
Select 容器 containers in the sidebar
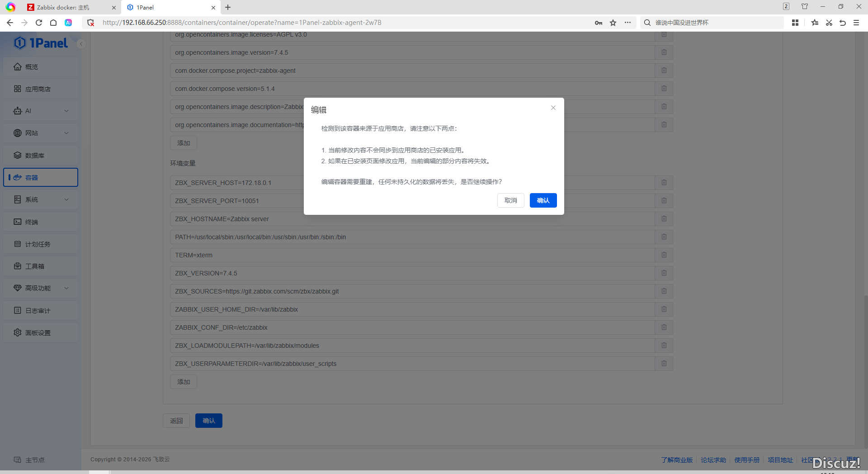point(41,177)
